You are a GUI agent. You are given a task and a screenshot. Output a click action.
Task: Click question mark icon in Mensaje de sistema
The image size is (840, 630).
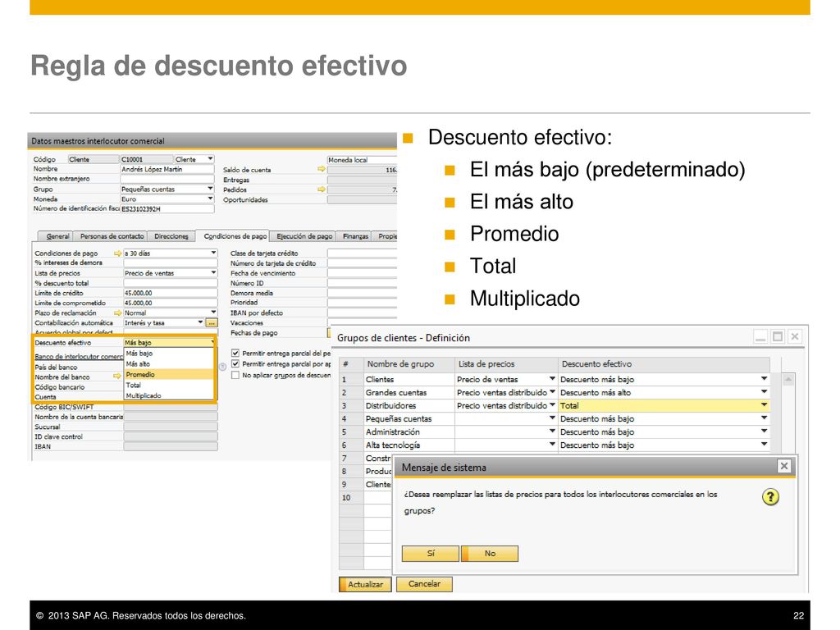coord(770,496)
